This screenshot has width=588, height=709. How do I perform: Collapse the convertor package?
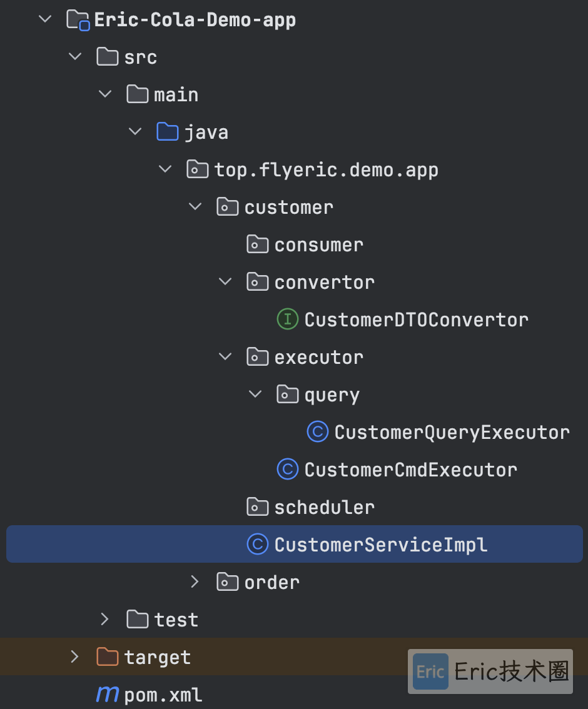(225, 282)
